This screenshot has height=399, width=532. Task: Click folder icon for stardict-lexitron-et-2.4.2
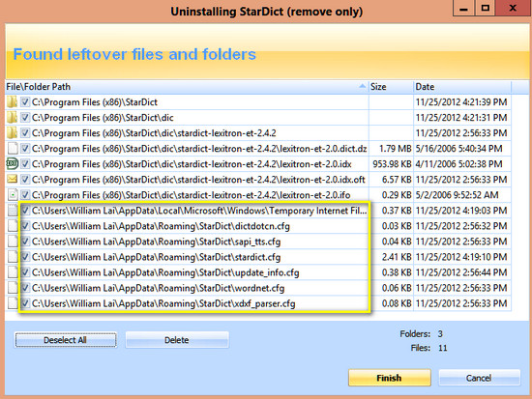(x=12, y=133)
